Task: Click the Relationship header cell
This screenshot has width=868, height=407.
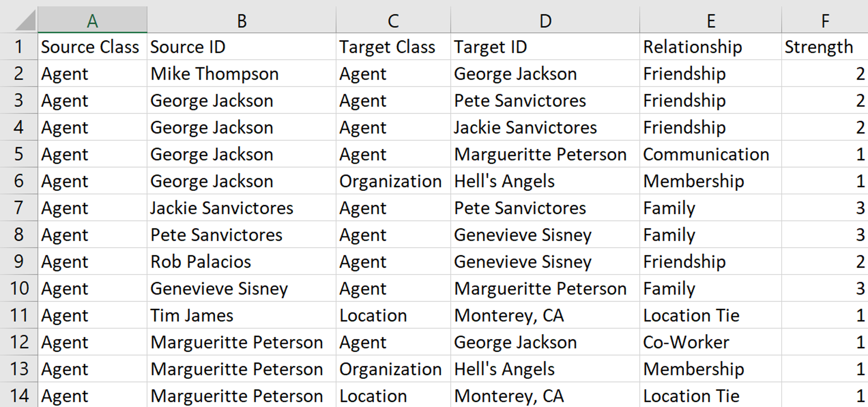Action: coord(692,47)
